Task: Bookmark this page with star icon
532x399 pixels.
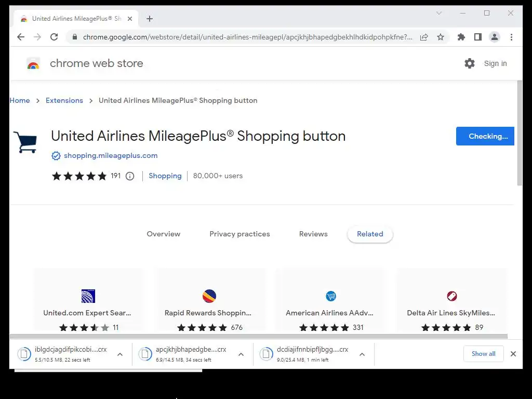Action: coord(441,37)
